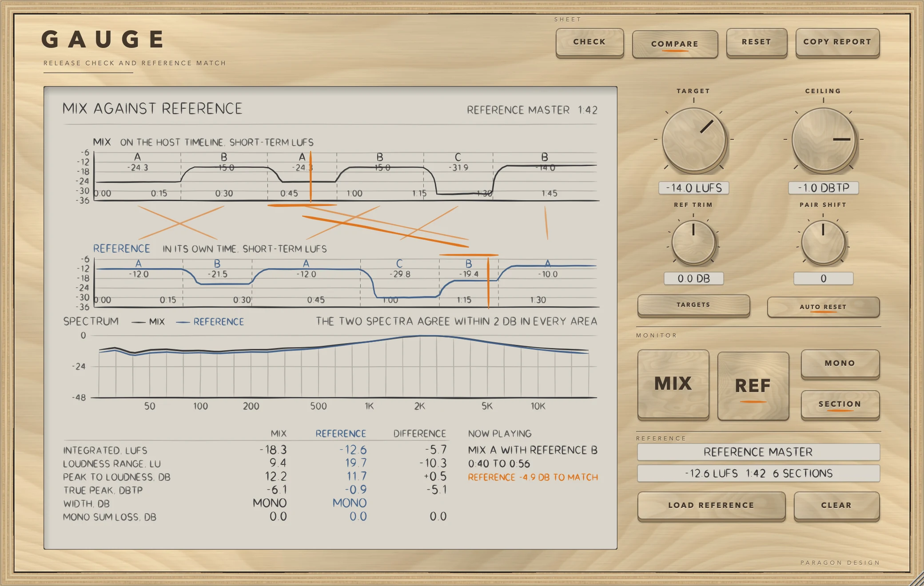
Task: Click the REFERENCE MASTER name field
Action: click(x=758, y=452)
